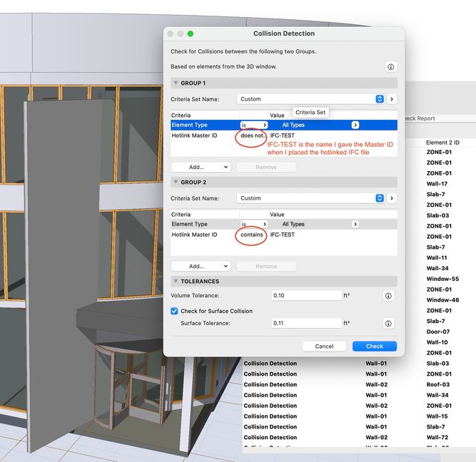Image resolution: width=476 pixels, height=462 pixels.
Task: Click Group 2 Add... button
Action: tap(196, 267)
